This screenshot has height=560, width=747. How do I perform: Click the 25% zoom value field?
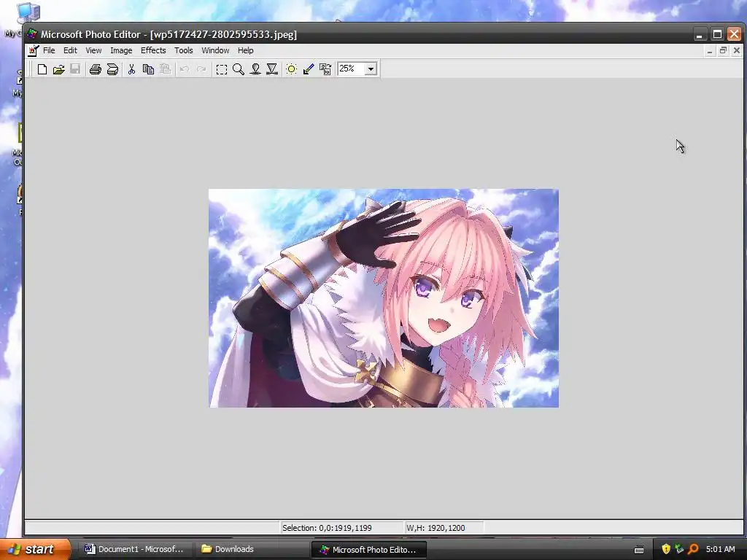(351, 69)
